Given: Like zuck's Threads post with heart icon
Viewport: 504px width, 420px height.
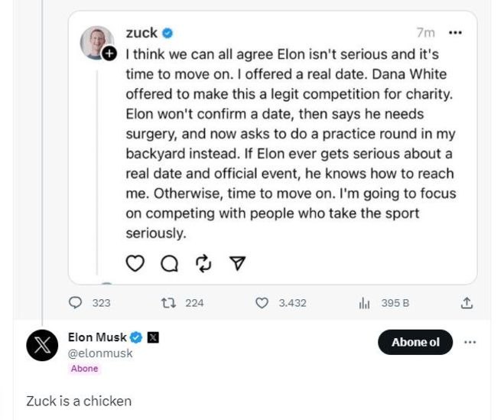Looking at the screenshot, I should pos(135,264).
